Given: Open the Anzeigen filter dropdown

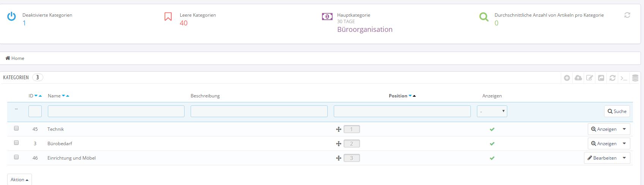Looking at the screenshot, I should (x=492, y=111).
